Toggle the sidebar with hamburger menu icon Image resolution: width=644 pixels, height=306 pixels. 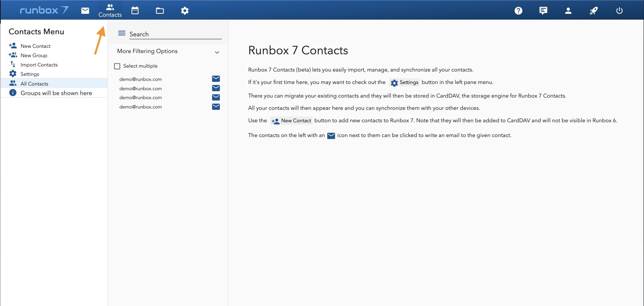click(122, 33)
